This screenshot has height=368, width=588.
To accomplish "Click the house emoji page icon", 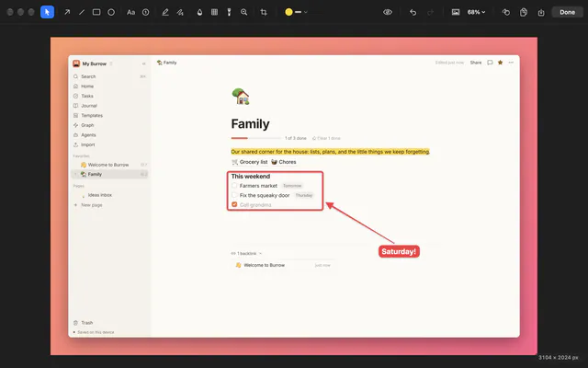I will point(241,97).
